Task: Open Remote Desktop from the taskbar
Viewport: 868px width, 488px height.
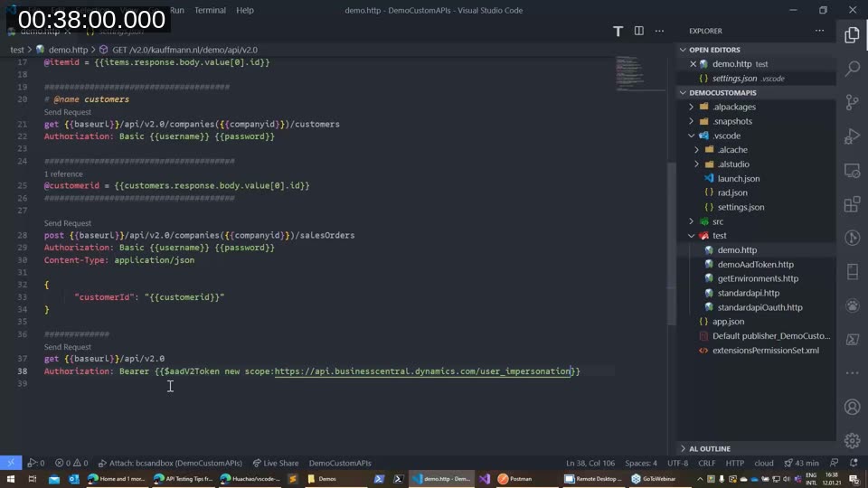Action: 593,479
